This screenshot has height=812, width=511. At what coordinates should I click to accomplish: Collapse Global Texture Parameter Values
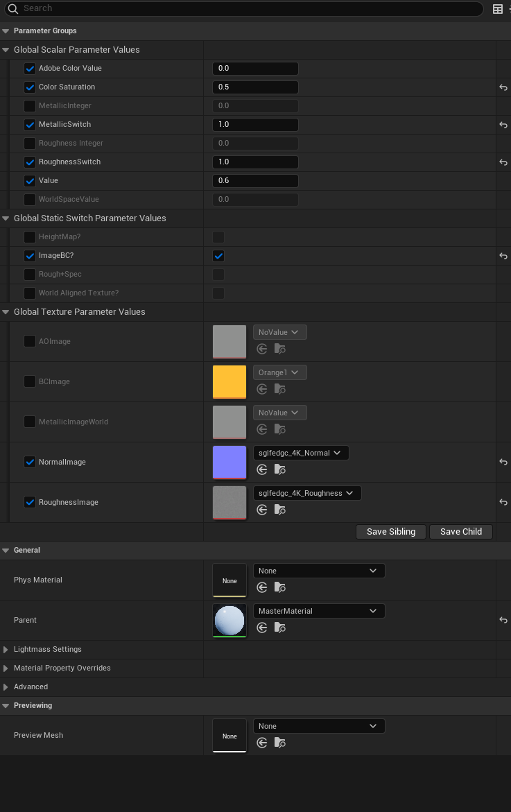(x=6, y=312)
